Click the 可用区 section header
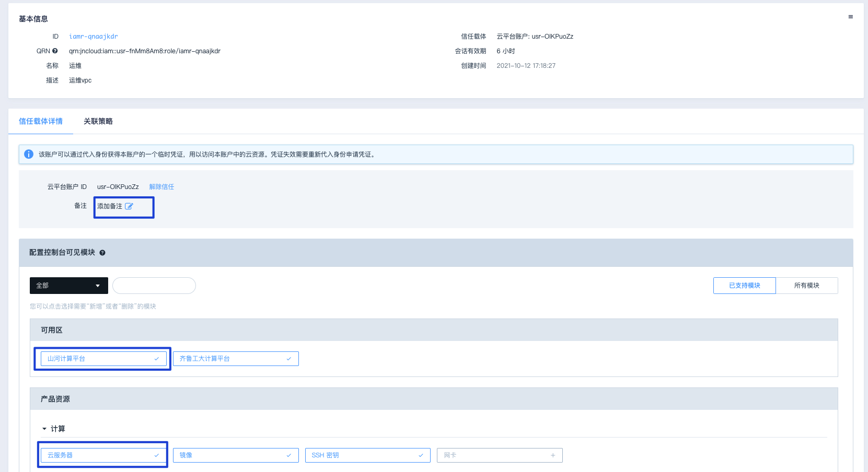Image resolution: width=868 pixels, height=472 pixels. (x=434, y=330)
